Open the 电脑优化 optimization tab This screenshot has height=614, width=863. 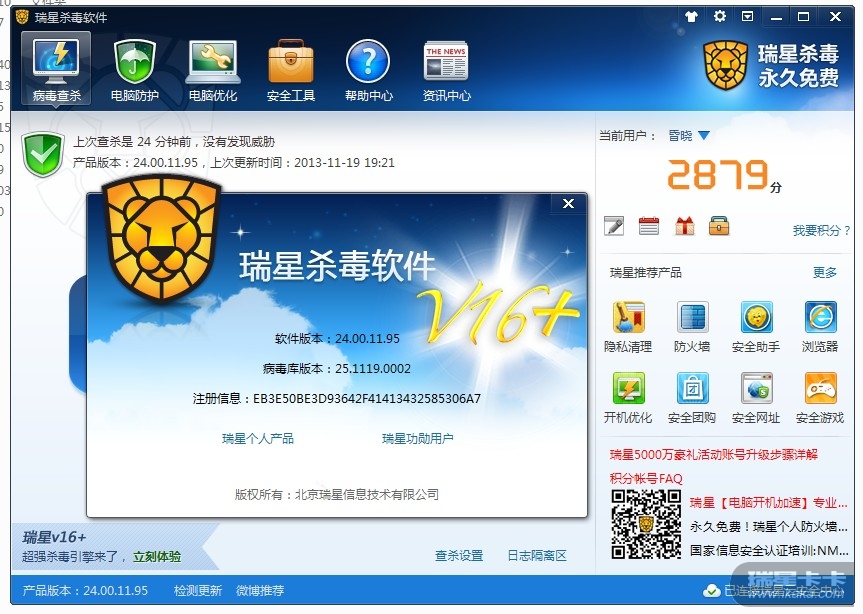click(212, 70)
